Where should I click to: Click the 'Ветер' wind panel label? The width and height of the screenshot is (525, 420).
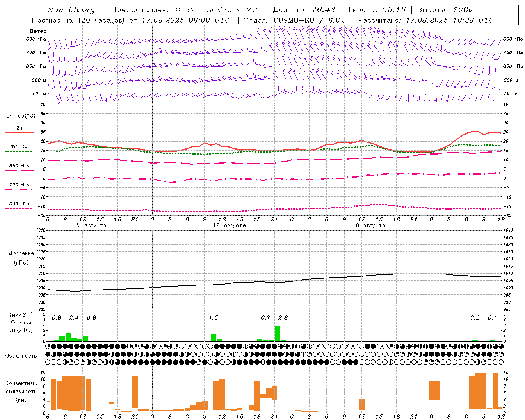coord(38,31)
